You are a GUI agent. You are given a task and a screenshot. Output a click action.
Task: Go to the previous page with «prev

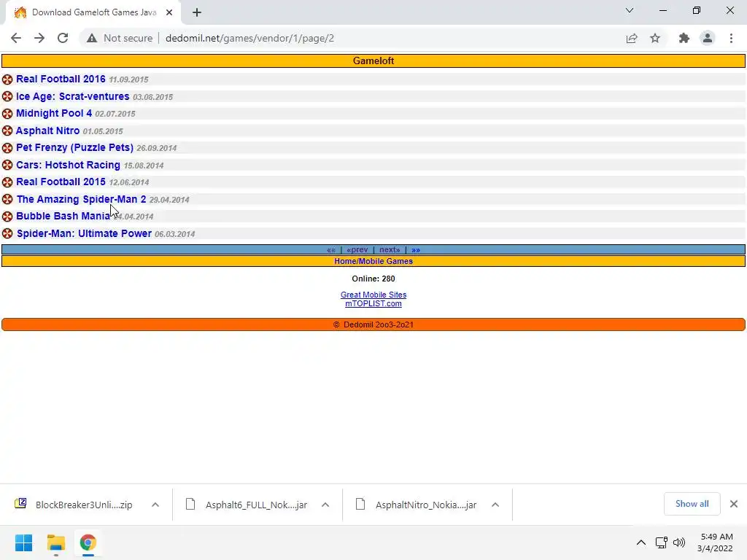pos(357,249)
